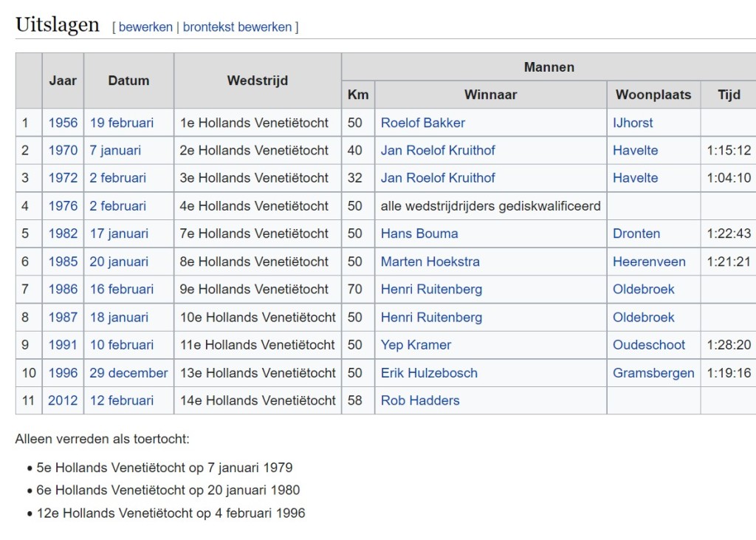
Task: Follow the '19 februari' date link
Action: pyautogui.click(x=122, y=123)
